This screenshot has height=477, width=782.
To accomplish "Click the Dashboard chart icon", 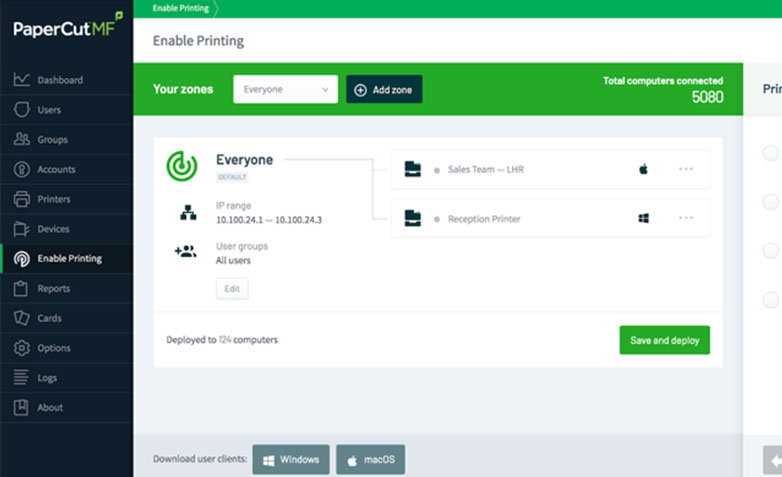I will pos(21,79).
